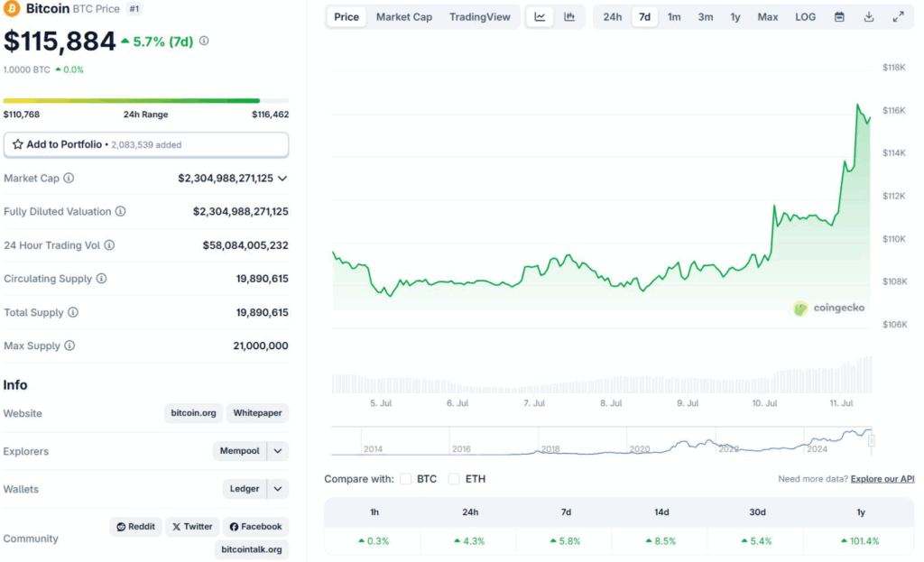The width and height of the screenshot is (924, 562).
Task: Switch to line chart view icon
Action: tap(540, 17)
